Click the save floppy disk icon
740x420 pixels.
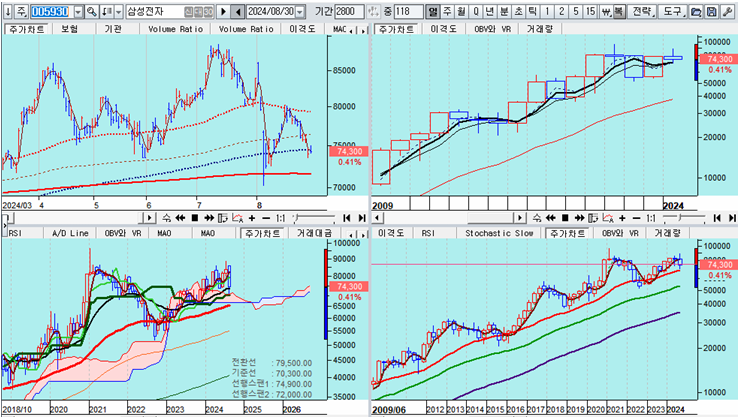(x=712, y=11)
